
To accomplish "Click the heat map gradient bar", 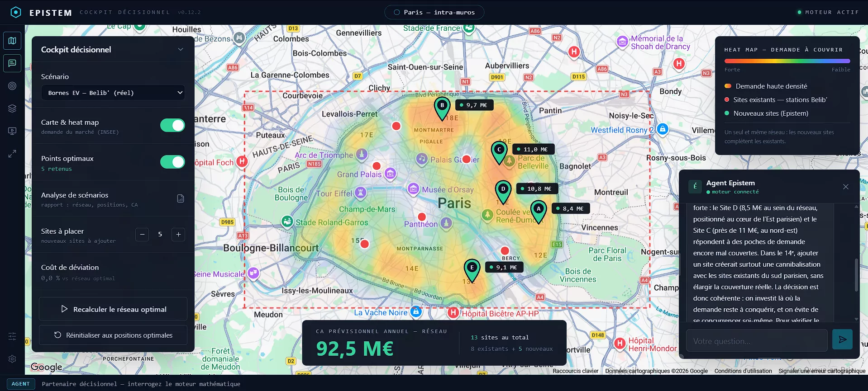I will click(x=787, y=61).
